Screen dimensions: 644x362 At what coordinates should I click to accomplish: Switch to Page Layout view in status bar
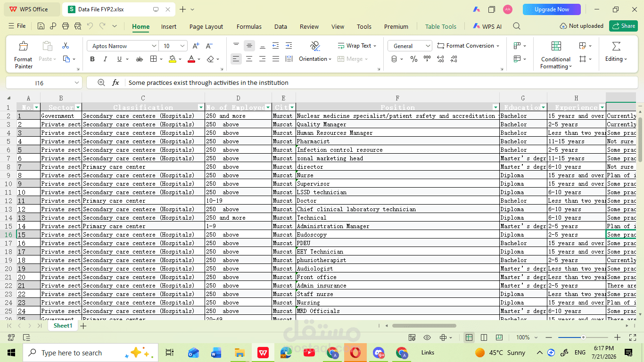tap(484, 337)
